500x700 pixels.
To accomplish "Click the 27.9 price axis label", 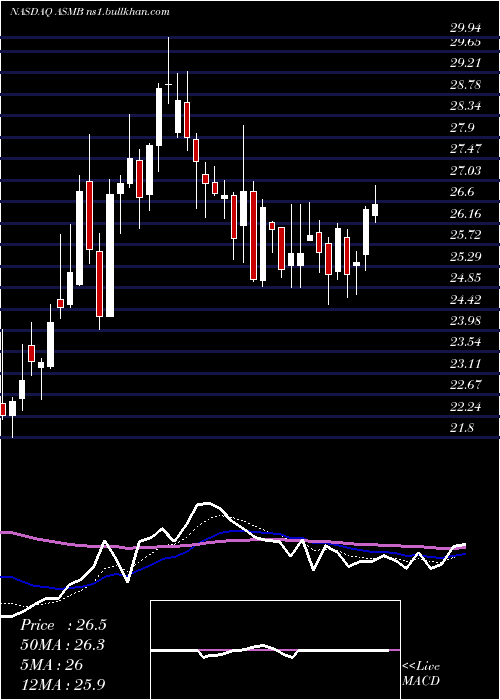I will coord(462,128).
